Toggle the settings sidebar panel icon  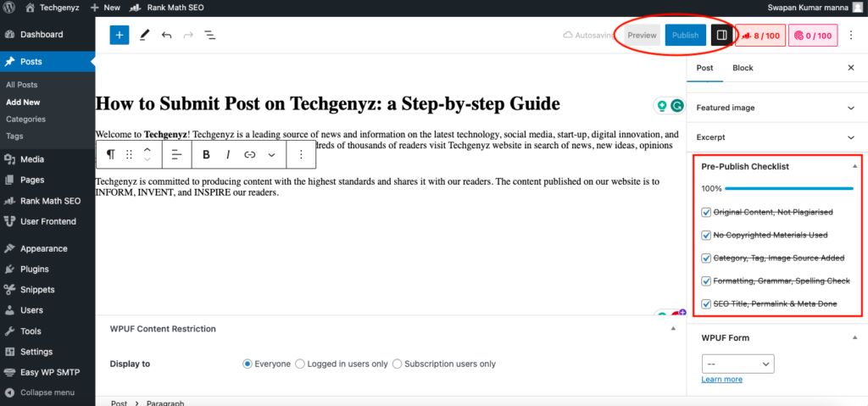[x=721, y=35]
